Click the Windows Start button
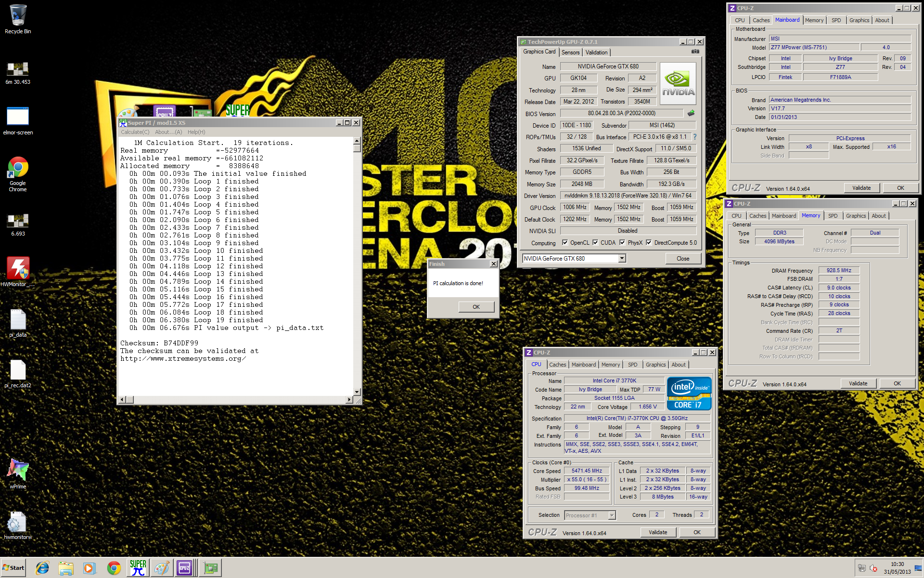The height and width of the screenshot is (578, 924). click(x=13, y=568)
